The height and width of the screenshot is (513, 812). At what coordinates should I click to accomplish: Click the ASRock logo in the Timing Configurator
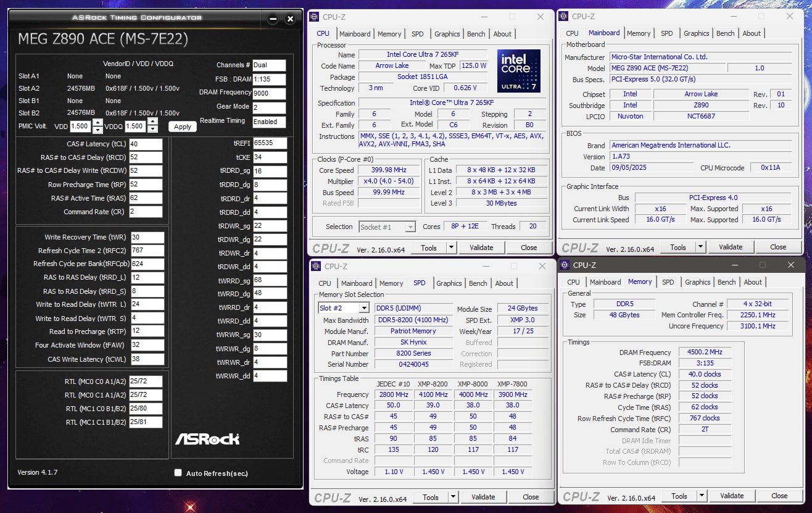(207, 439)
